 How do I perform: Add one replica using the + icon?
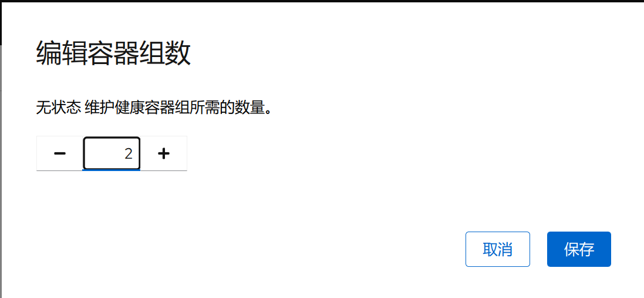click(163, 153)
